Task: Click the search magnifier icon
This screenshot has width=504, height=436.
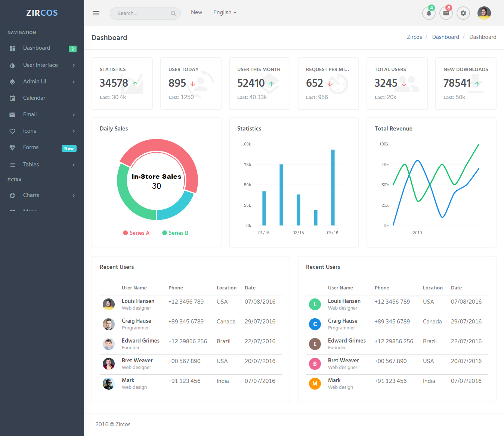Action: tap(173, 13)
